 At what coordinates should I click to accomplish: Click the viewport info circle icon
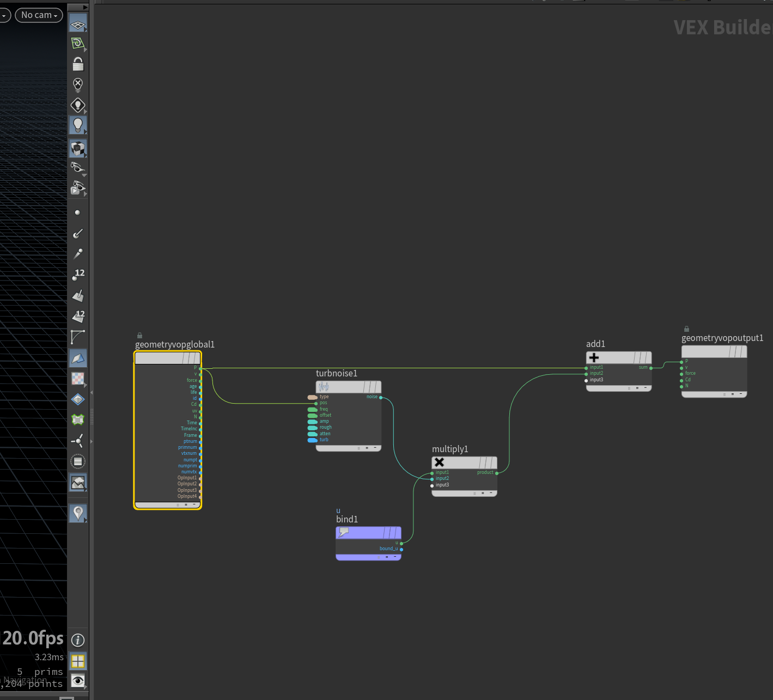78,640
